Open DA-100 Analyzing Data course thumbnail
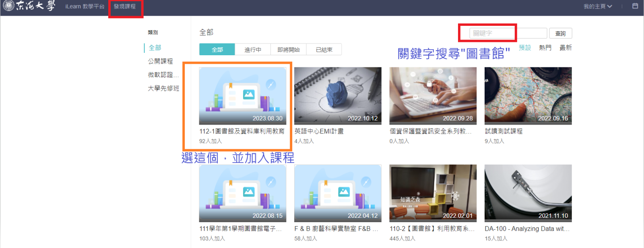This screenshot has width=644, height=248. (528, 193)
